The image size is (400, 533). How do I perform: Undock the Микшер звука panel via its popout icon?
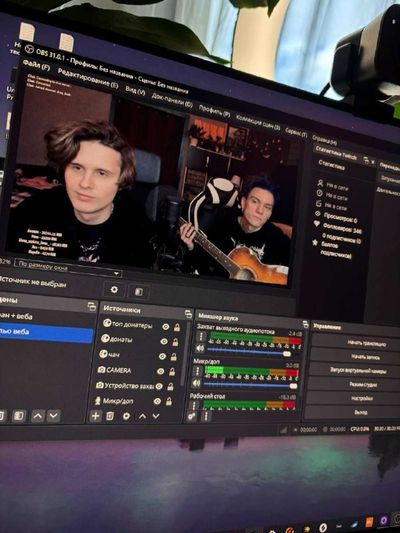coord(306,325)
